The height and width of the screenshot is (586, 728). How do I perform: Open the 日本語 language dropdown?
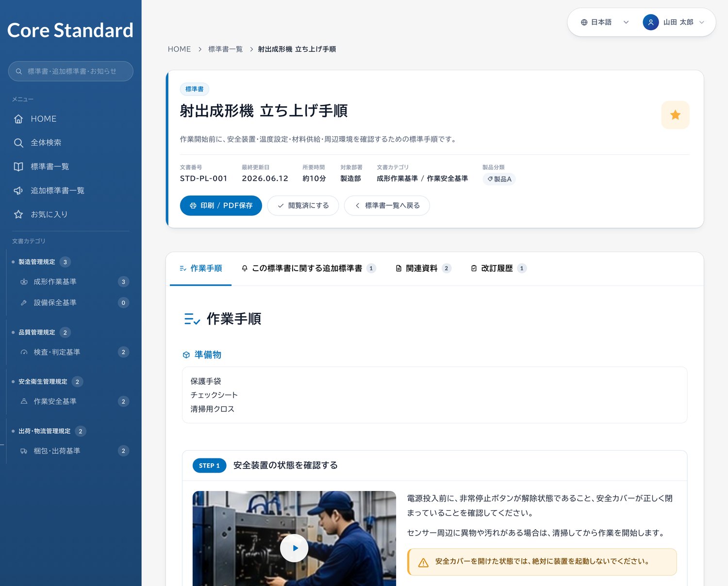(605, 22)
